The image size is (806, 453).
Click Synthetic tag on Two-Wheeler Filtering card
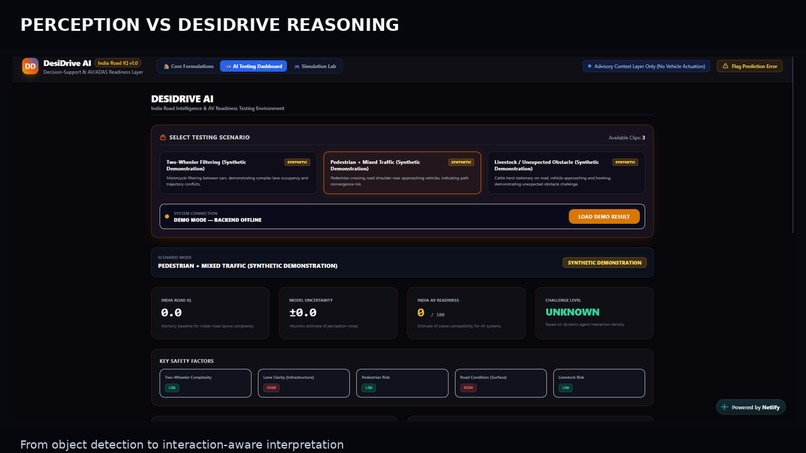[x=297, y=162]
